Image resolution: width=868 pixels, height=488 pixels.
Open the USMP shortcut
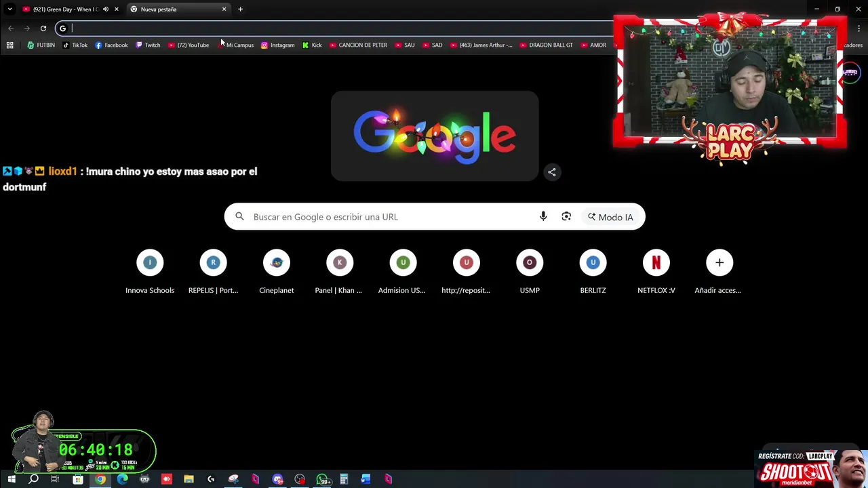(x=530, y=272)
